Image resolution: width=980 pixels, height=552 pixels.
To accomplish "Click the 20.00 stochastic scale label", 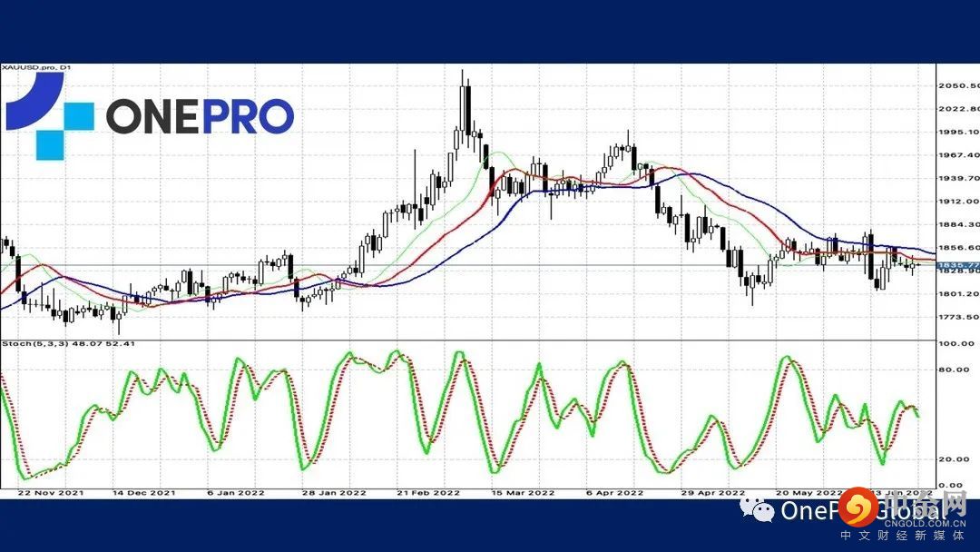I will point(954,458).
